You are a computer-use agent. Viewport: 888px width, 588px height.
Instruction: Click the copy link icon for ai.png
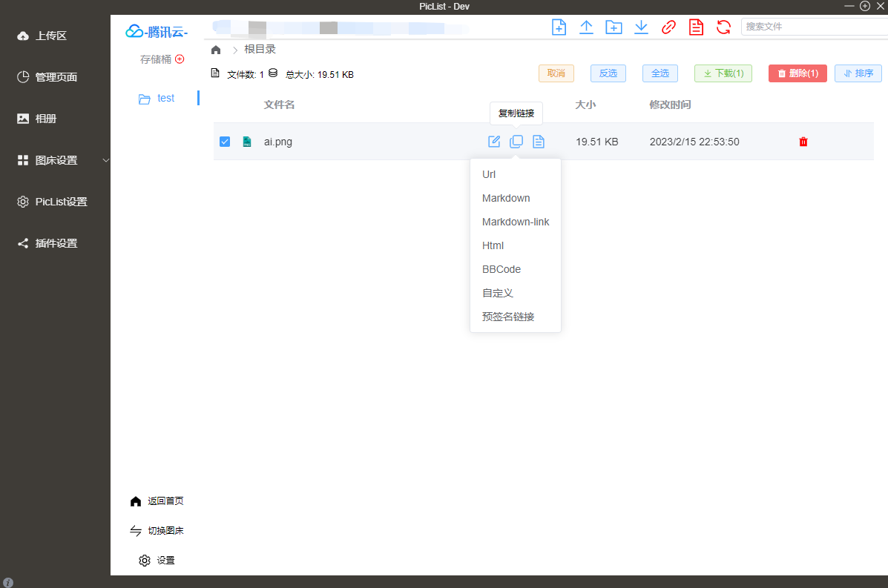pyautogui.click(x=516, y=142)
